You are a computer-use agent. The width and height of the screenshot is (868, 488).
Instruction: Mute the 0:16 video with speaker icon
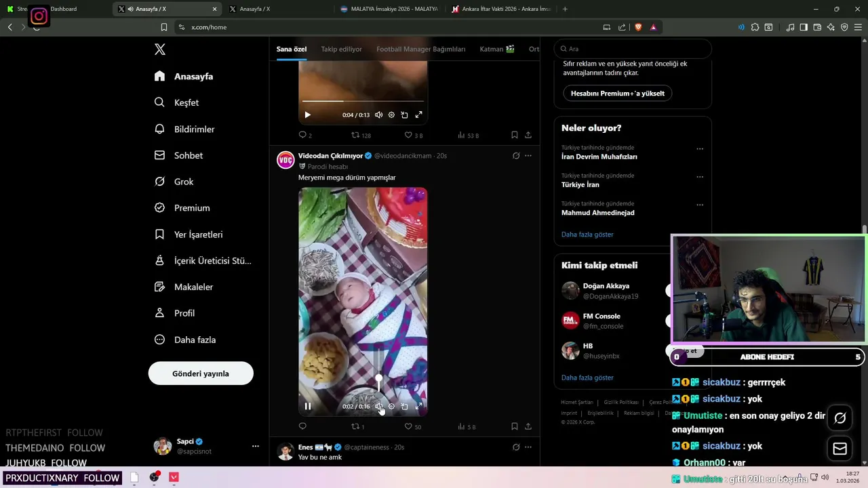[x=378, y=407]
